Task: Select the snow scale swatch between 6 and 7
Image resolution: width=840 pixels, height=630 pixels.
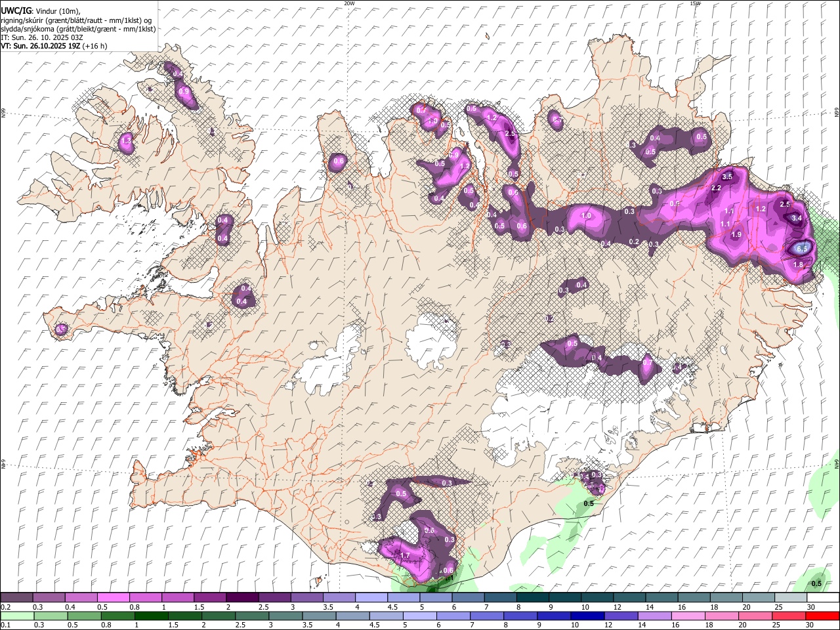Action: tap(468, 598)
